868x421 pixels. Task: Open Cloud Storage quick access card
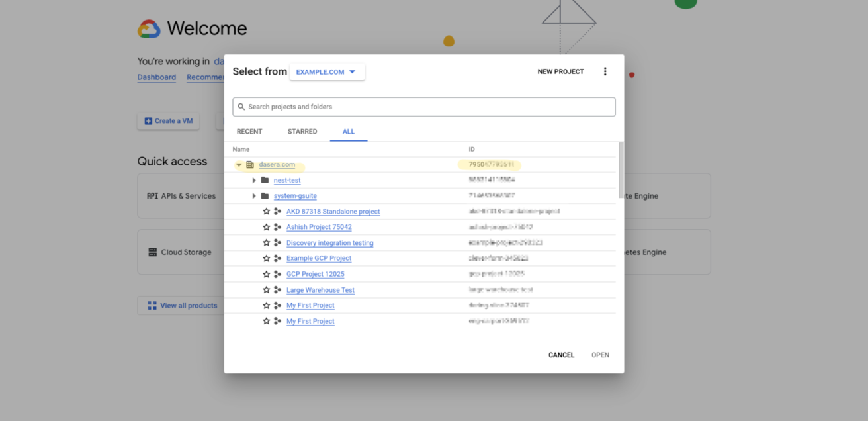click(x=181, y=252)
